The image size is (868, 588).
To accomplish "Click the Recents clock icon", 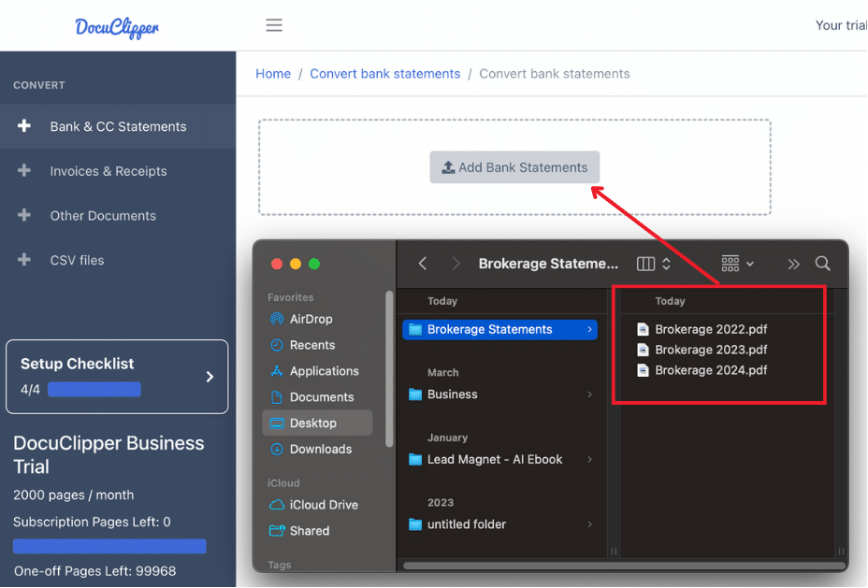I will point(277,345).
